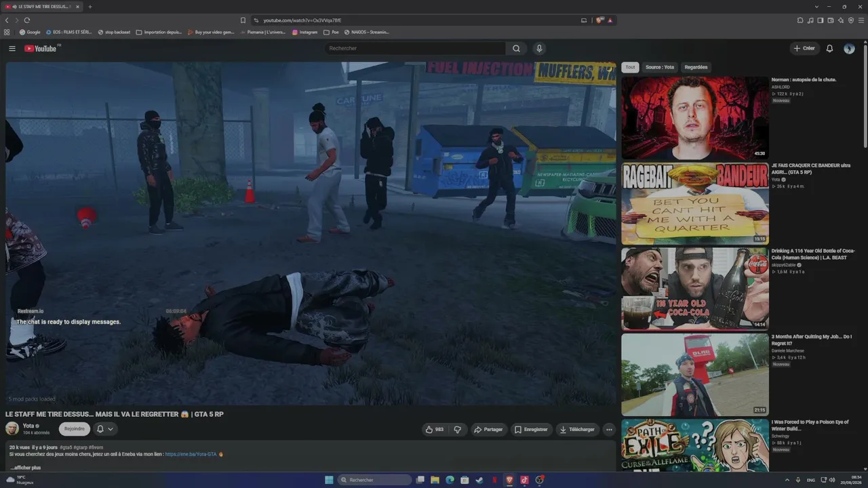Switch to Brave browser taskbar icon

[509, 480]
